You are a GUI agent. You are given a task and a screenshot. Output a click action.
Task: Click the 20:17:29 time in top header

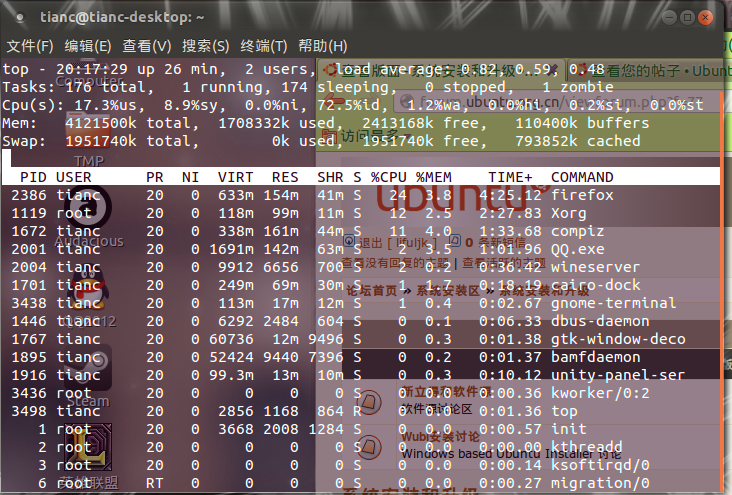[92, 70]
